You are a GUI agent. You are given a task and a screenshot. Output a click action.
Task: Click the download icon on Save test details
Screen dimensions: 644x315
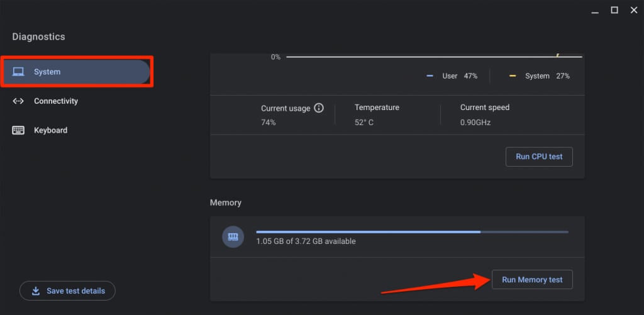[x=35, y=291]
